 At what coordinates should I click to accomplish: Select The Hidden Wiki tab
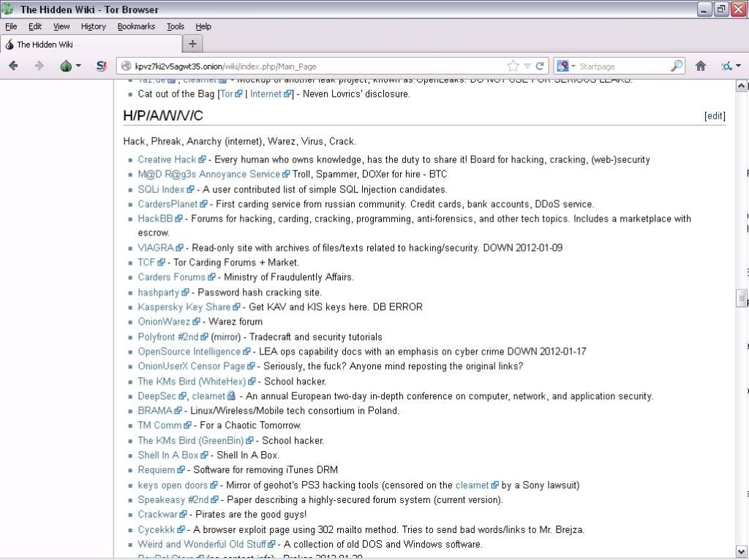[x=91, y=45]
